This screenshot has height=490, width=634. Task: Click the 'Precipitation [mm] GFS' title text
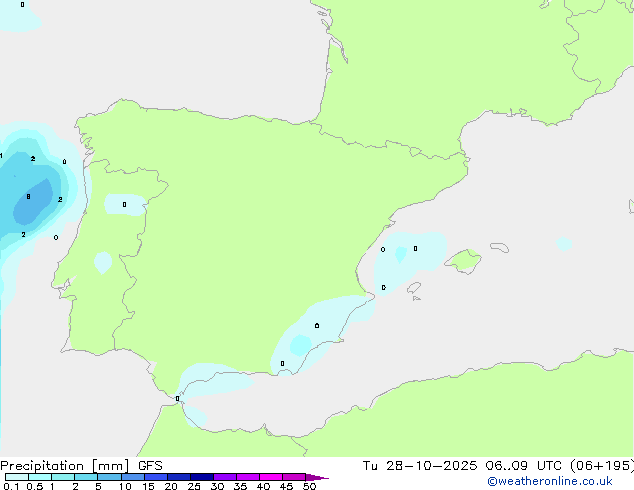(81, 466)
